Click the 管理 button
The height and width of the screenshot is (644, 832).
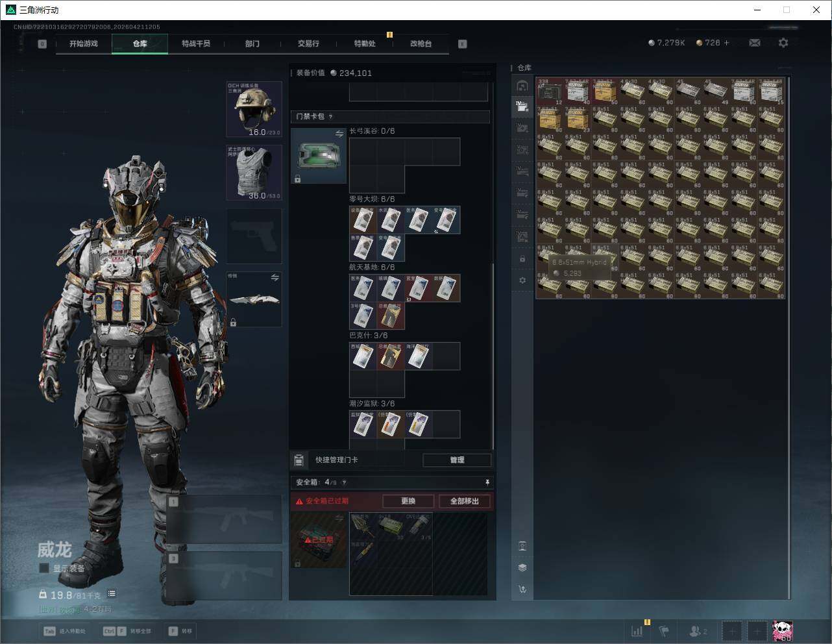tap(457, 460)
